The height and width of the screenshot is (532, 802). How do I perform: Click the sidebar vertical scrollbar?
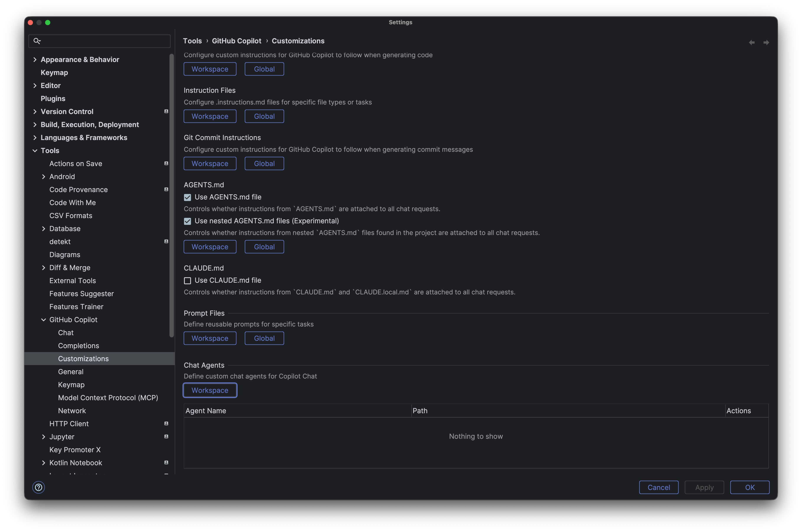coord(172,195)
